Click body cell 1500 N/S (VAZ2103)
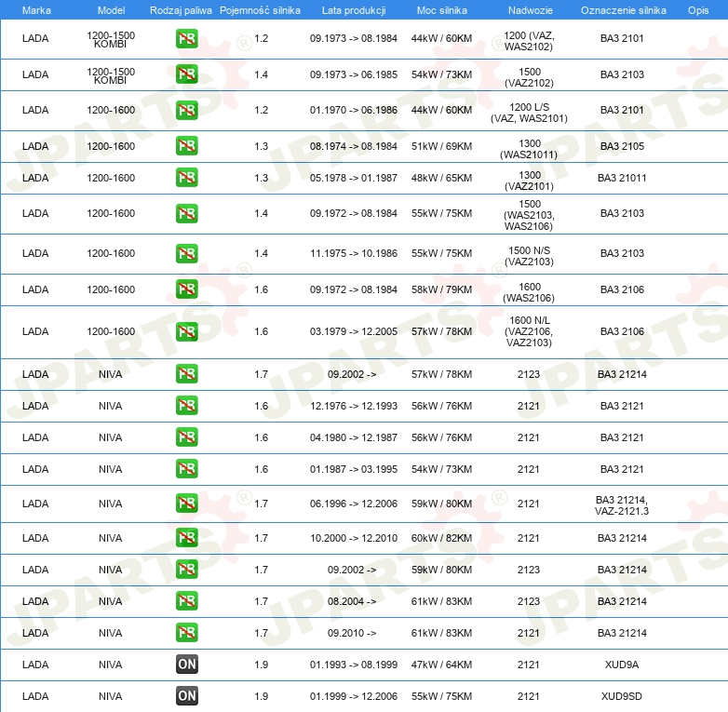This screenshot has width=728, height=712. click(530, 256)
